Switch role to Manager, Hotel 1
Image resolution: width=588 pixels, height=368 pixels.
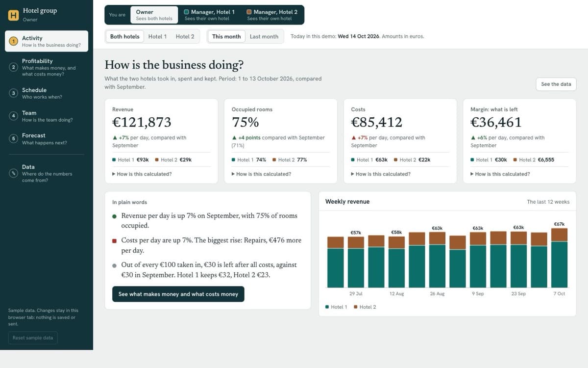tap(209, 15)
